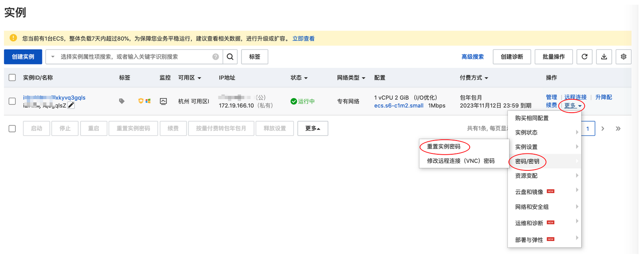The height and width of the screenshot is (263, 644).
Task: Click bottom 重启 button
Action: 93,128
